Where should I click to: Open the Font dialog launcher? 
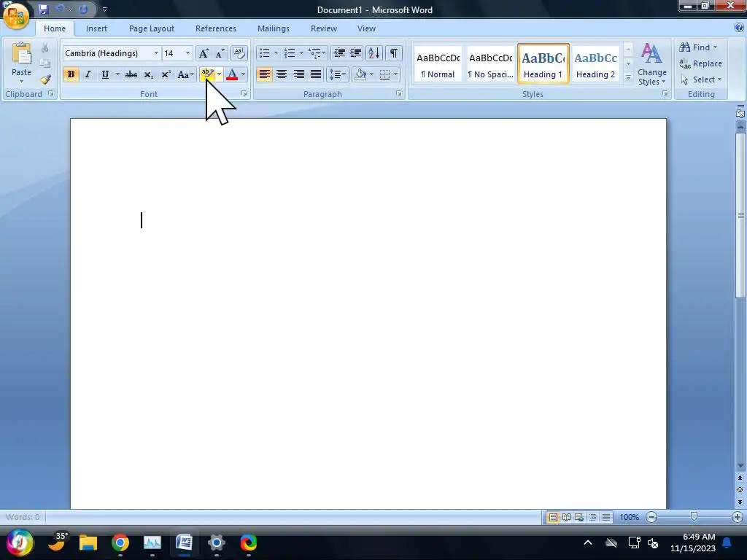click(244, 94)
